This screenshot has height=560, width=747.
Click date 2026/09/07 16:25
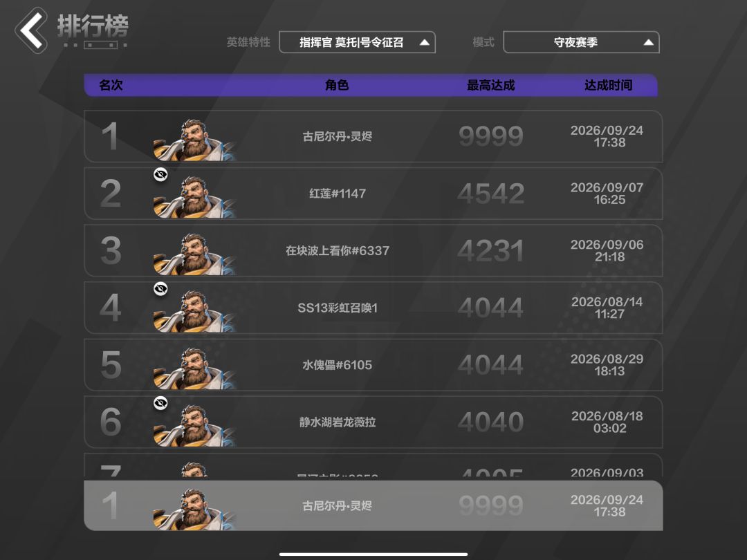pyautogui.click(x=607, y=194)
